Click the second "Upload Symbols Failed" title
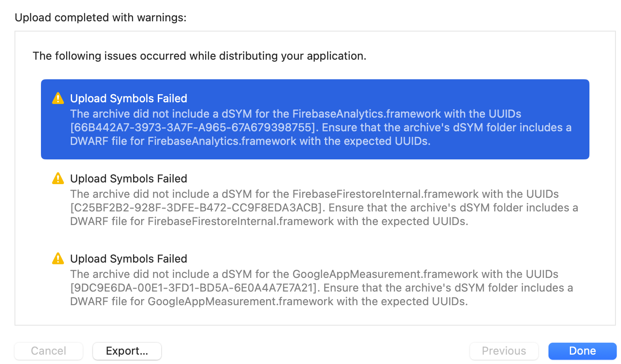The image size is (621, 364). click(129, 179)
